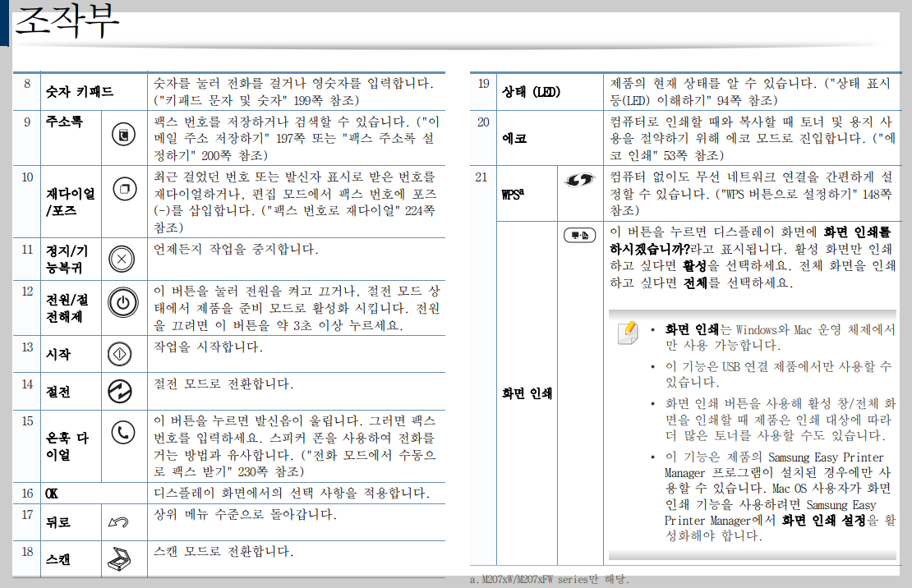
Task: Click the note pencil icon
Action: [x=629, y=333]
